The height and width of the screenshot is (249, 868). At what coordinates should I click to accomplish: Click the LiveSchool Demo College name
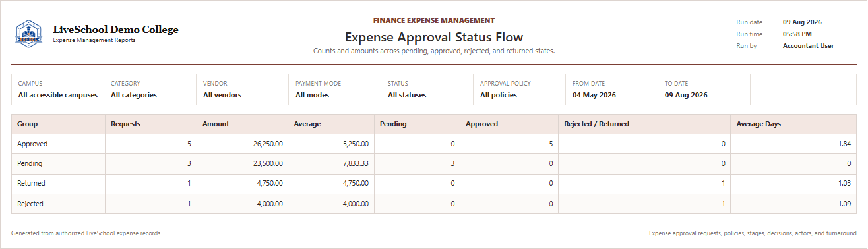115,30
